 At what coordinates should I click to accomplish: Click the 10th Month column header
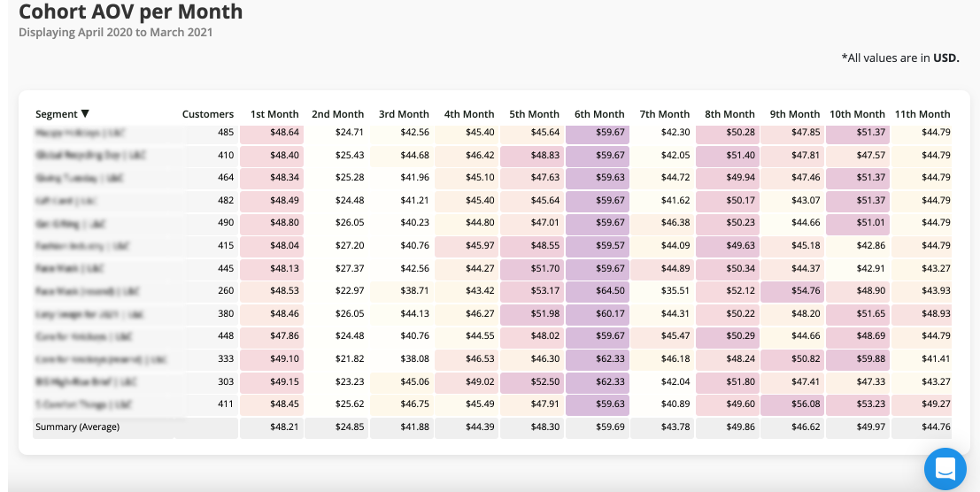pos(858,114)
